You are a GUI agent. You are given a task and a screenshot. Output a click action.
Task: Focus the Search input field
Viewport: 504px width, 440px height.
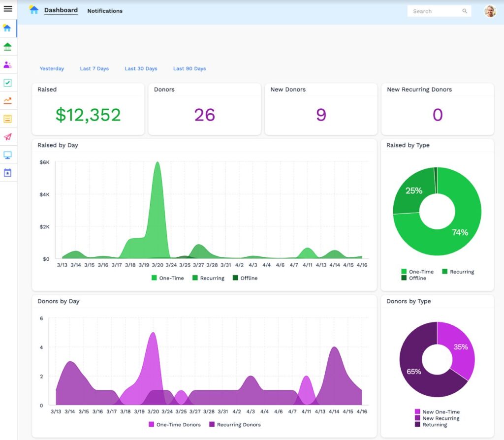pyautogui.click(x=439, y=11)
